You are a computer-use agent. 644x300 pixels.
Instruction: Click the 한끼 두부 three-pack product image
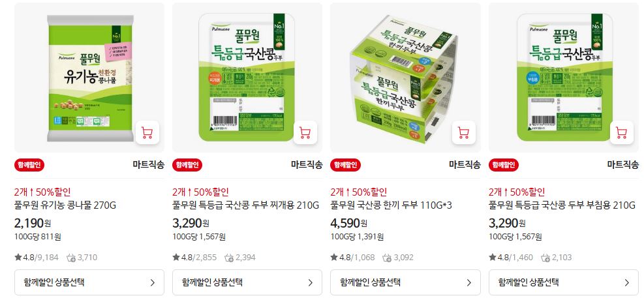click(x=405, y=78)
